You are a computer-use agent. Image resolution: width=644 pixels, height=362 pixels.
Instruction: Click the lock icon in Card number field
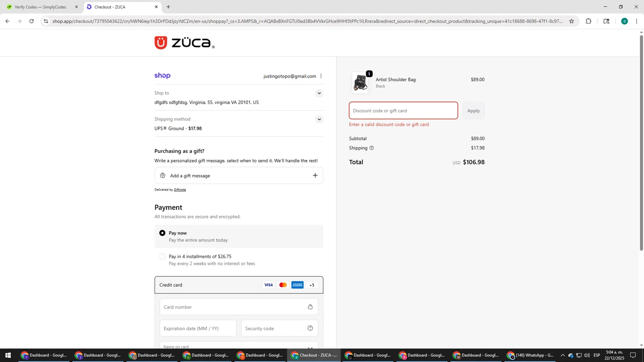coord(310,307)
